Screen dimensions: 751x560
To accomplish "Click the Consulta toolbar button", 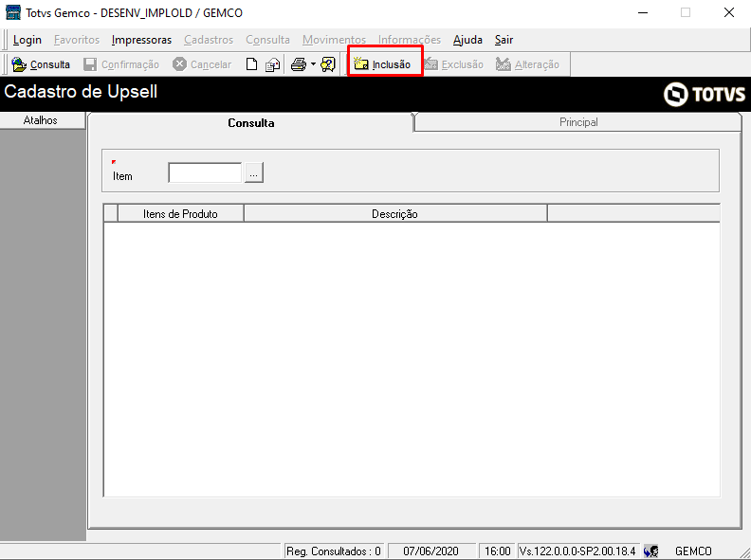I will click(41, 64).
